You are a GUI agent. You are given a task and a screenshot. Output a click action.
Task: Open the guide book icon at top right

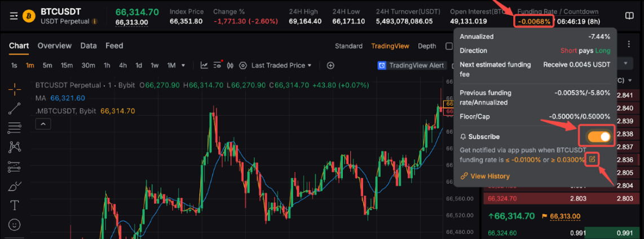[x=629, y=16]
